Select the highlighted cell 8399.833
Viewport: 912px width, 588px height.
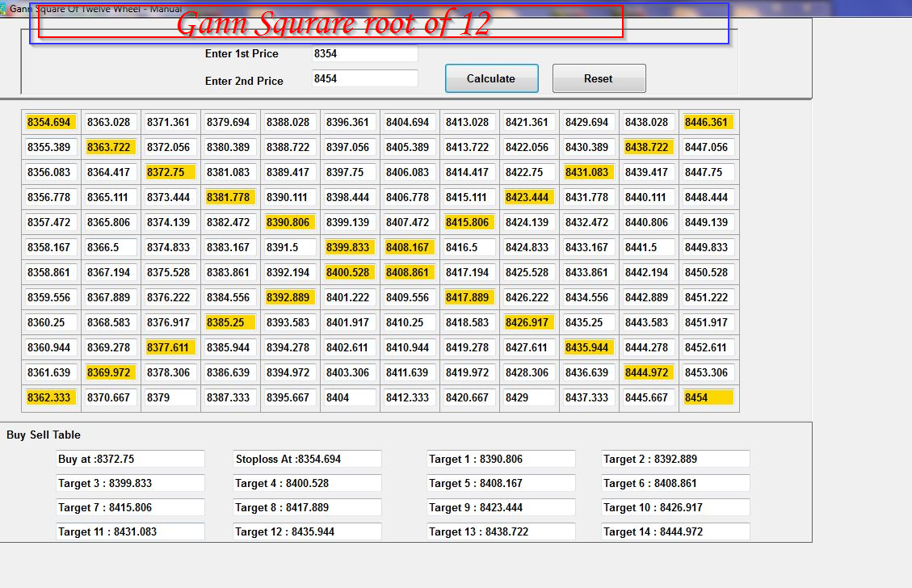pyautogui.click(x=349, y=247)
